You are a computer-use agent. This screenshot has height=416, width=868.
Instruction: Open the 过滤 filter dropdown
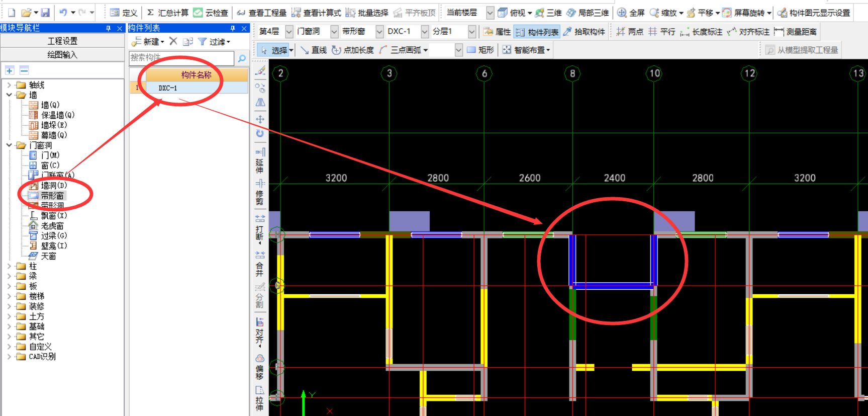pos(228,42)
